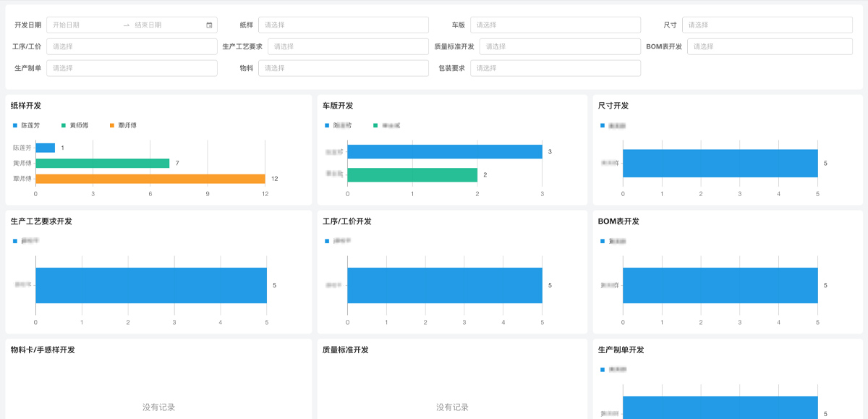868x419 pixels.
Task: Click the blue legend marker under 生产工艺要求开发
Action: pyautogui.click(x=14, y=241)
